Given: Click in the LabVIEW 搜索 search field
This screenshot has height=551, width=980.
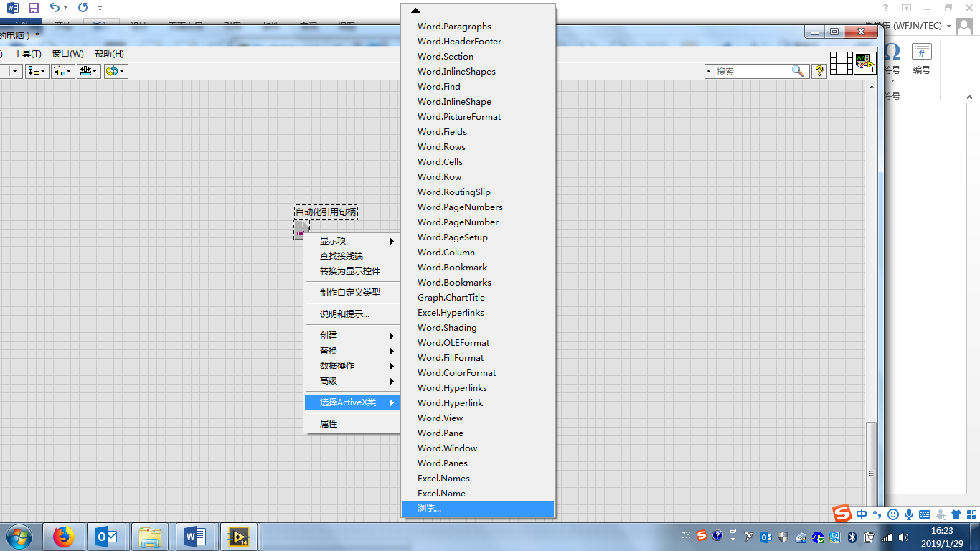Looking at the screenshot, I should 752,71.
